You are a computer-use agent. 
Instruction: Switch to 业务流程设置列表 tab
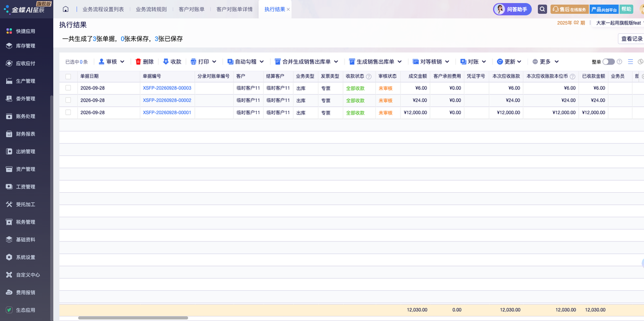(103, 9)
